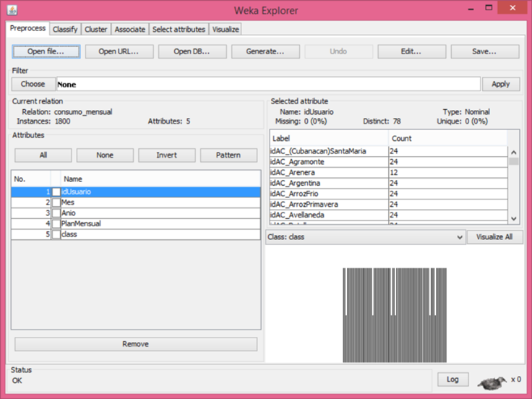Enable the Mes attribute checkbox
Image resolution: width=532 pixels, height=399 pixels.
pos(56,202)
